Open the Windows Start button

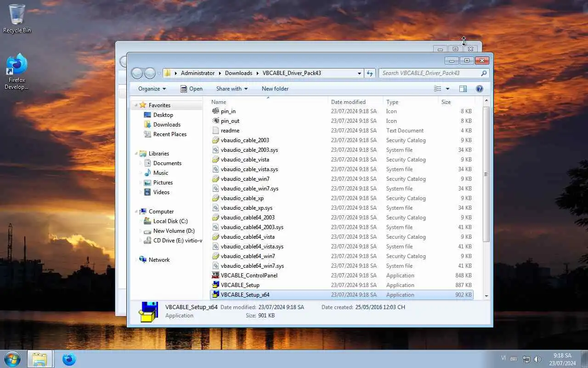pyautogui.click(x=12, y=359)
